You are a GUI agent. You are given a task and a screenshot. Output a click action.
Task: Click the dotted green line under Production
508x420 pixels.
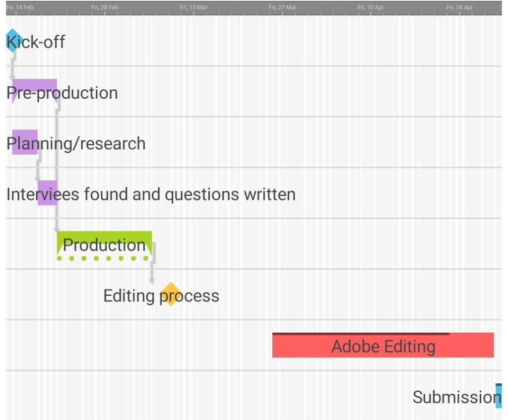103,258
